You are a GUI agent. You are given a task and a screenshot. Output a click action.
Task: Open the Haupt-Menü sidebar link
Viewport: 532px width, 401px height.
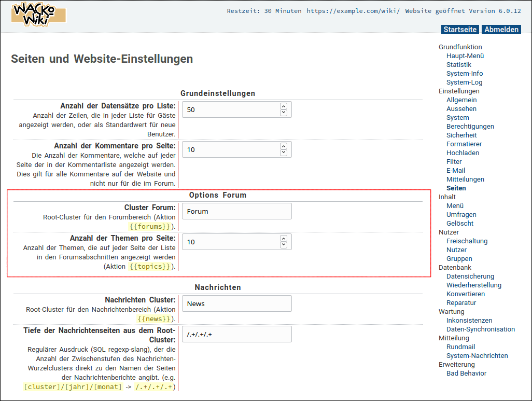click(465, 56)
